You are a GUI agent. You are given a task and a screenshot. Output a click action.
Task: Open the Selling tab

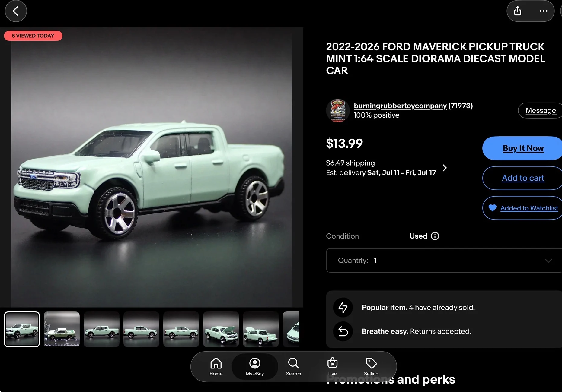click(x=371, y=367)
